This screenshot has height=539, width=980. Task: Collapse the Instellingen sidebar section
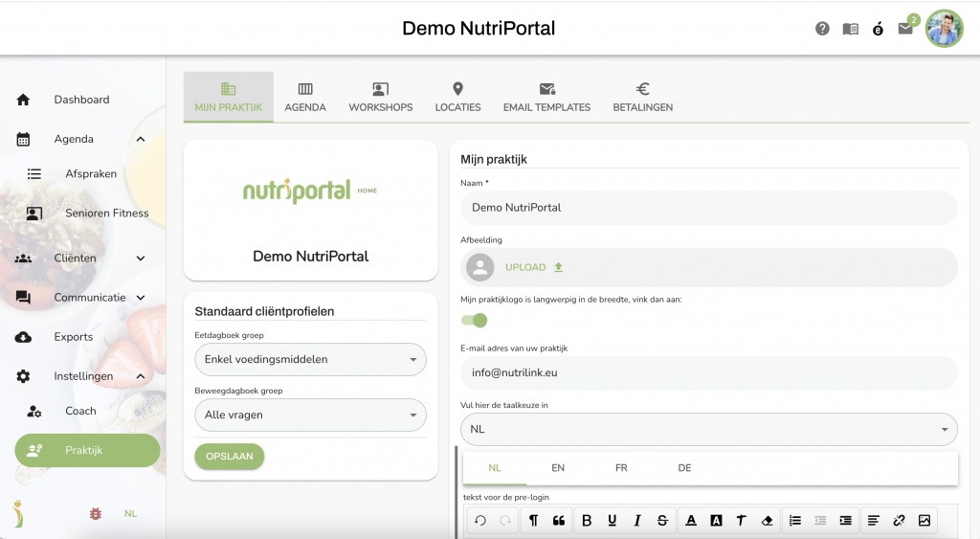click(x=141, y=376)
